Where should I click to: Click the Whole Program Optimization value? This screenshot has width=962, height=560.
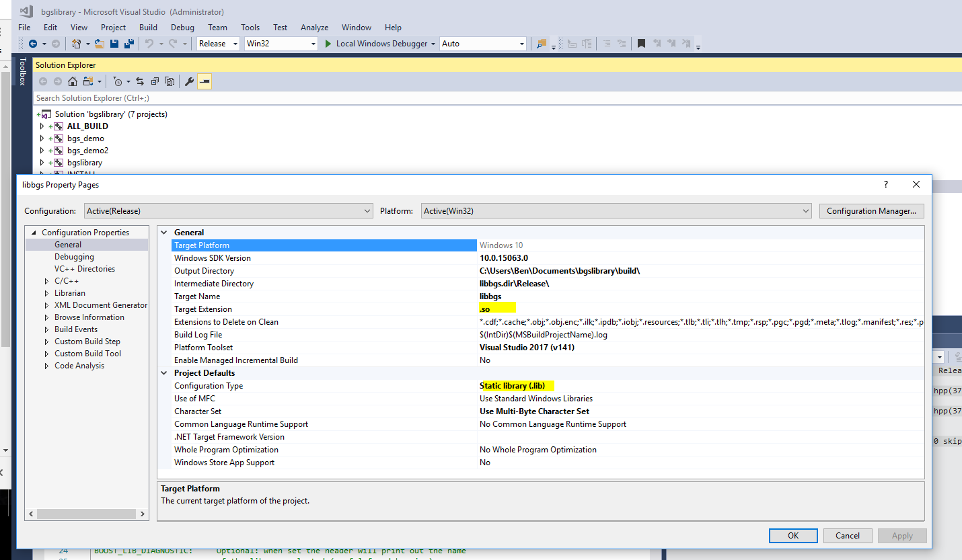coord(538,450)
